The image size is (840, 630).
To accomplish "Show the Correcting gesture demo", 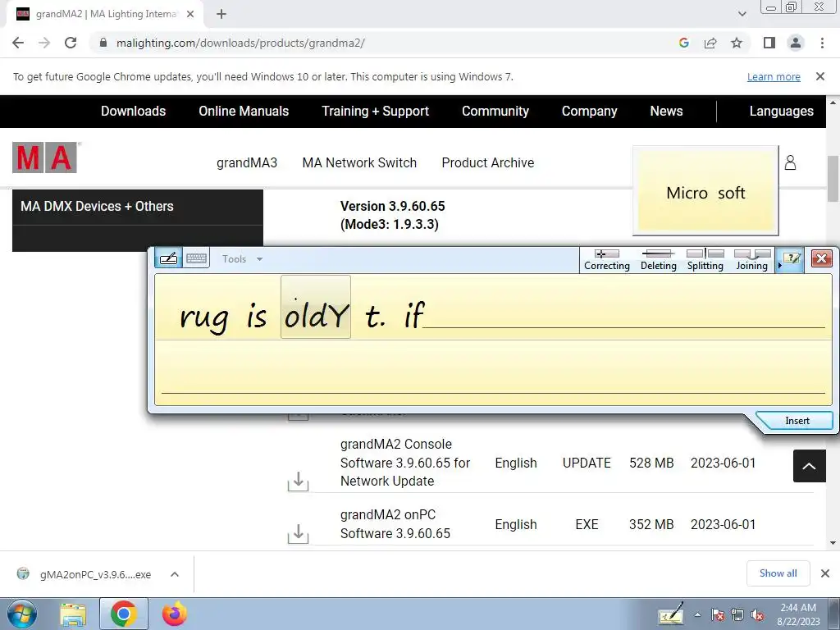I will pos(607,260).
